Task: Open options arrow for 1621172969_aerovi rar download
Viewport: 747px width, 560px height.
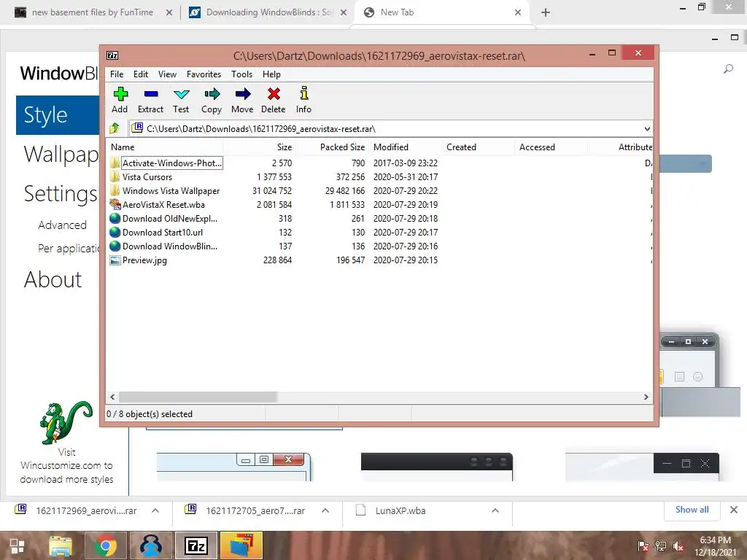Action: pyautogui.click(x=155, y=510)
